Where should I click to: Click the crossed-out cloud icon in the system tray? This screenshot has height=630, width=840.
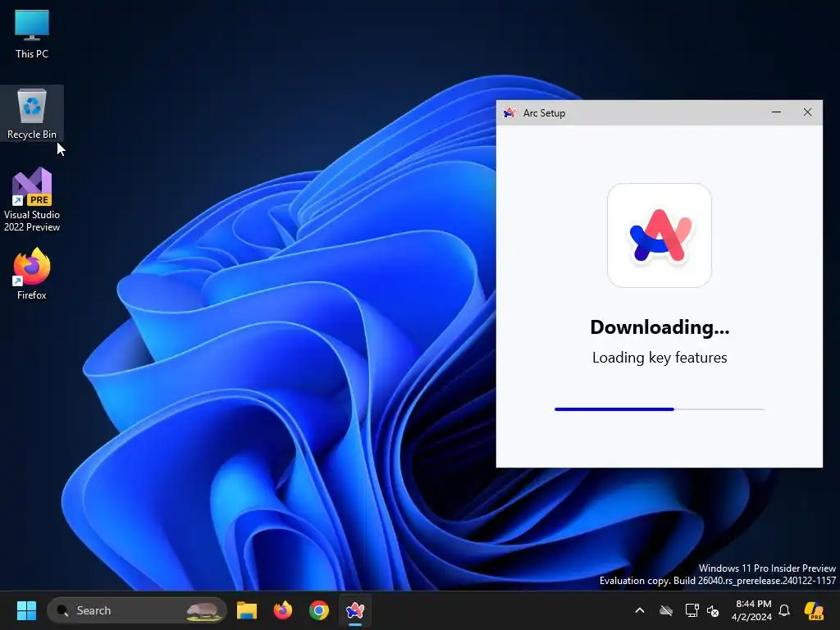(666, 610)
